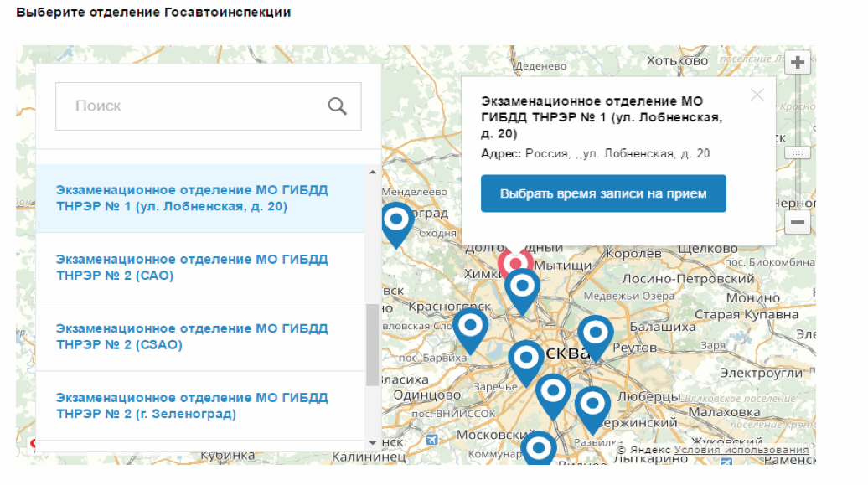Focus the 'Поиск' search field

point(193,106)
